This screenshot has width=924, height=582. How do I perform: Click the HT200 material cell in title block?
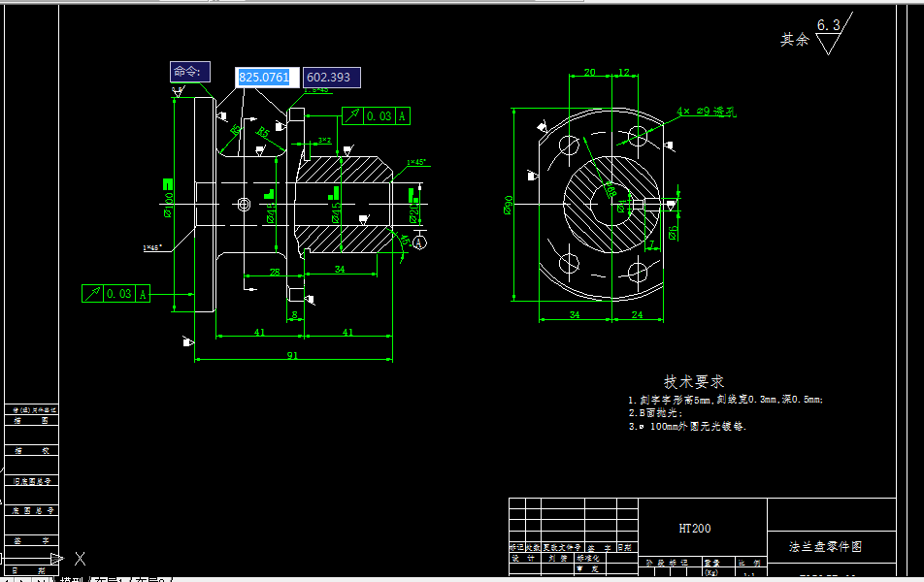[697, 529]
